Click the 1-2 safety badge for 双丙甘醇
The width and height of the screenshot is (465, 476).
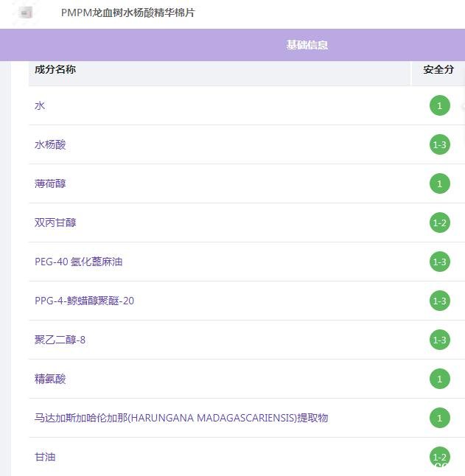(x=439, y=223)
